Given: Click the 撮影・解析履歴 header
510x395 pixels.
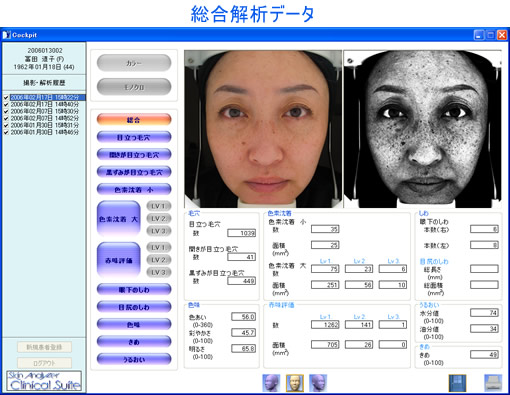Looking at the screenshot, I should click(44, 83).
